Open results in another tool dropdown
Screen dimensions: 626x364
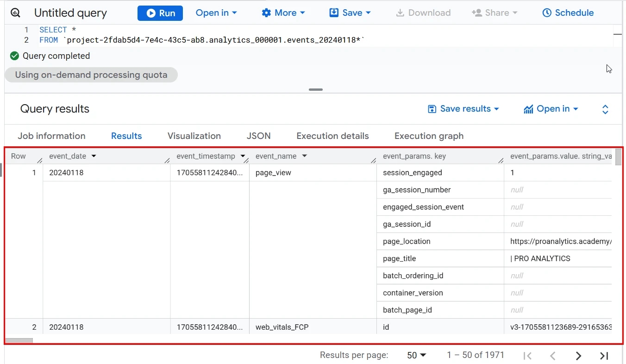coord(551,109)
